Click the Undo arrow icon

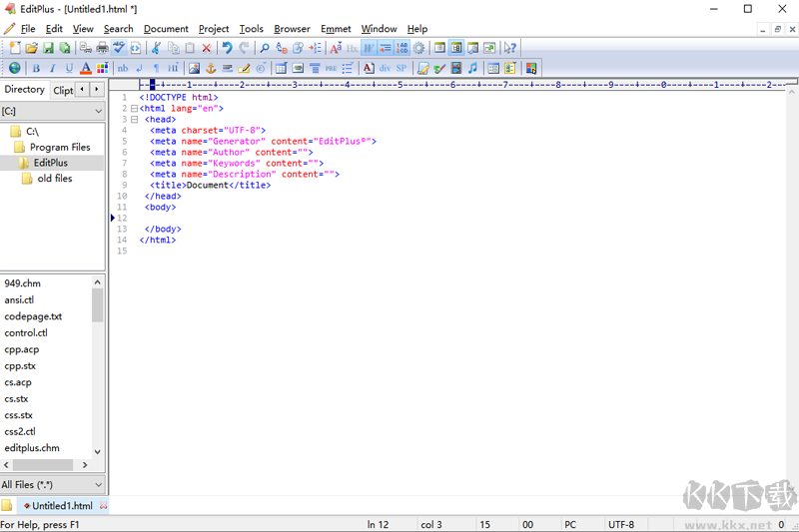pyautogui.click(x=227, y=48)
